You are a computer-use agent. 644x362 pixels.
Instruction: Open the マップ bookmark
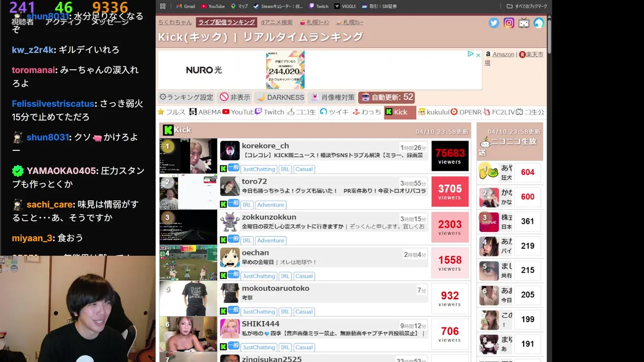coord(239,6)
